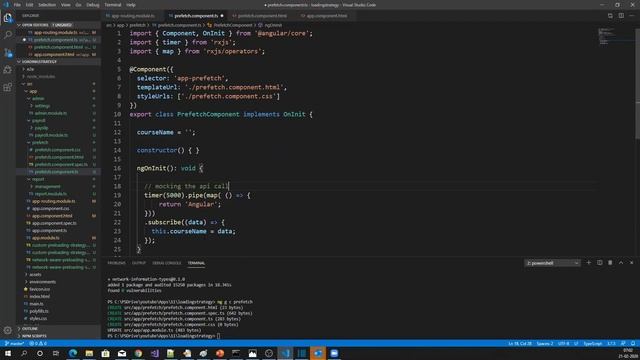Click the UTF-8 encoding indicator
Screen dimensions: 640x360
point(563,343)
